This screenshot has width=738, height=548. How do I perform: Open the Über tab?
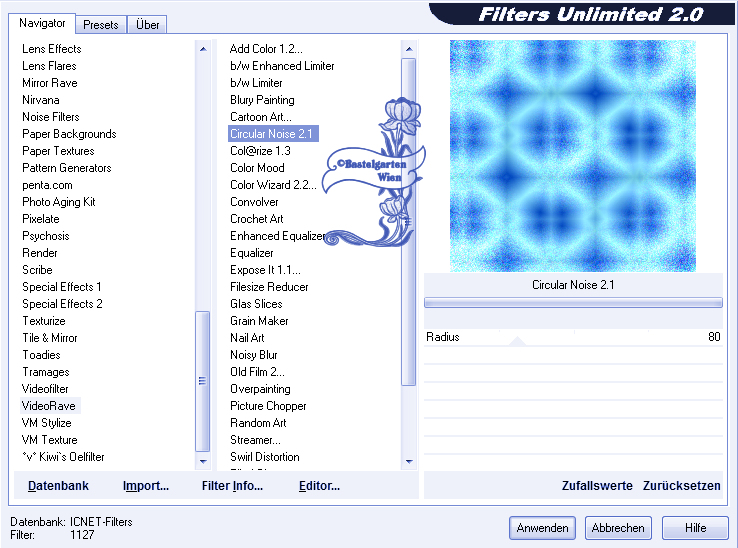coord(147,25)
